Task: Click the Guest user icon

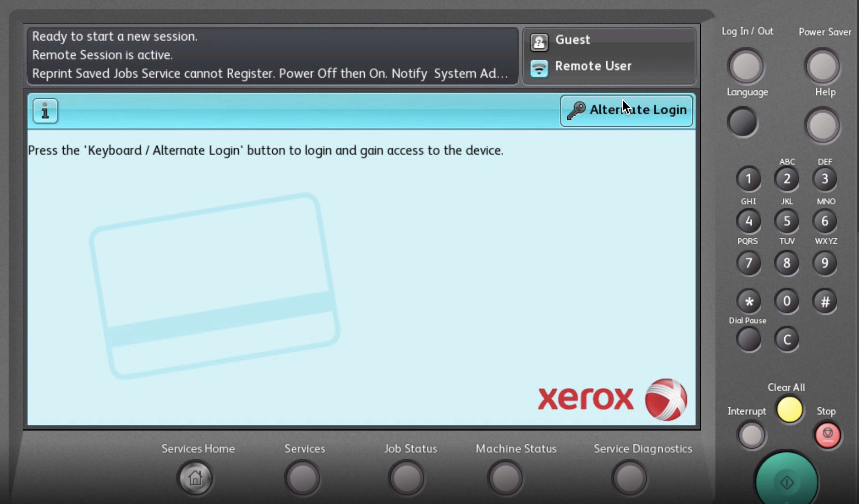Action: pos(539,42)
